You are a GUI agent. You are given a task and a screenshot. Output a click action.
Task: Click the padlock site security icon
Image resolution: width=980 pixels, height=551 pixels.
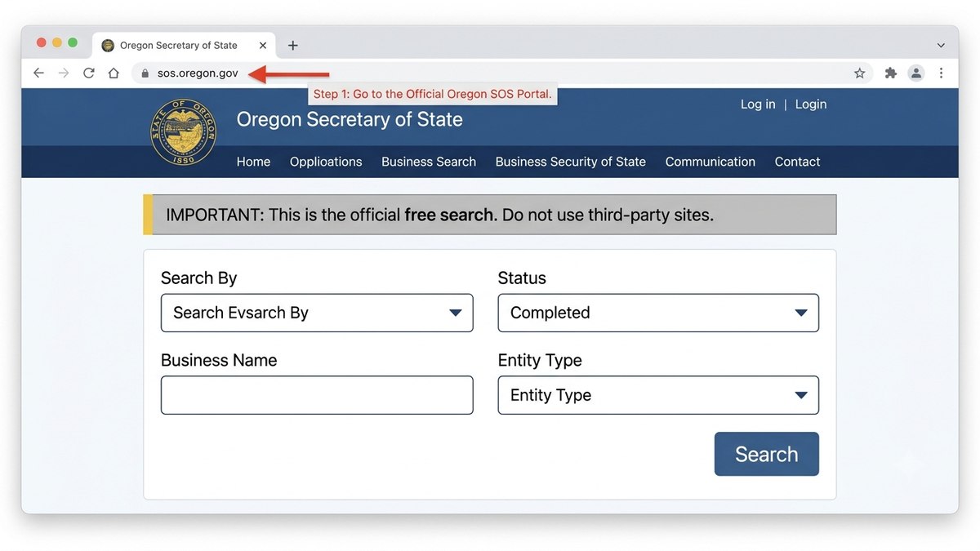[x=145, y=73]
